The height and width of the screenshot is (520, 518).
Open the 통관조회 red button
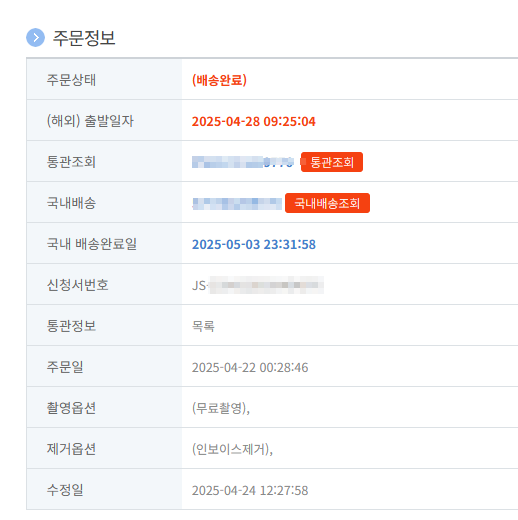click(x=332, y=162)
